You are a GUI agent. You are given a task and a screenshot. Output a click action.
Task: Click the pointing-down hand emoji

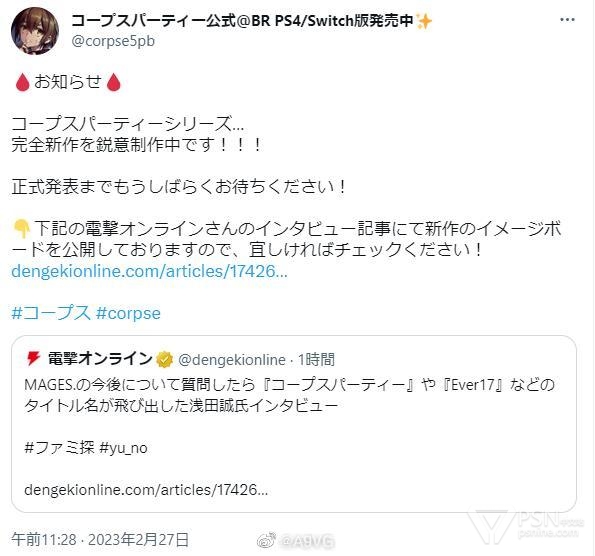coord(22,229)
